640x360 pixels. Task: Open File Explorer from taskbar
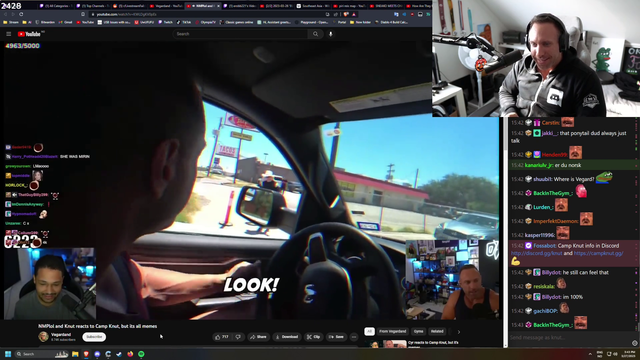[75, 354]
